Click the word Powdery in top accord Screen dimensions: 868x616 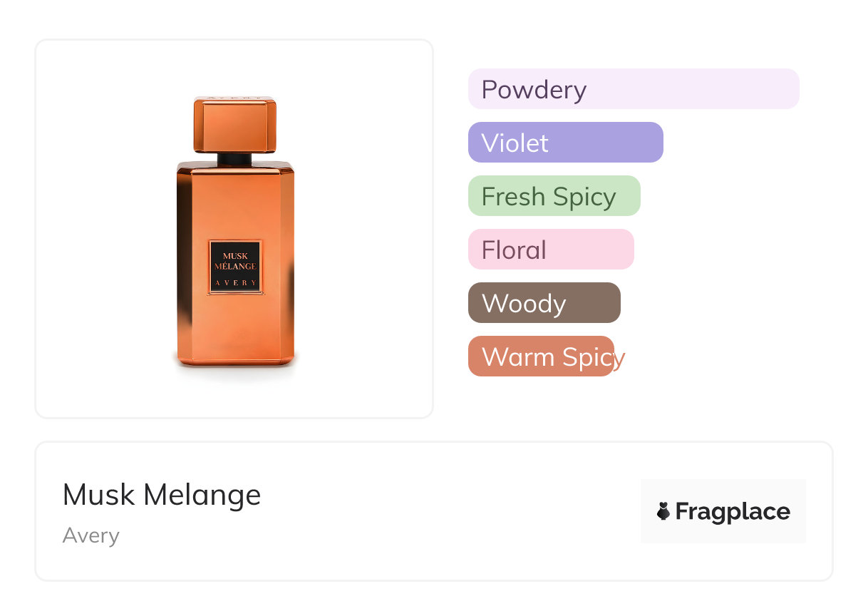pos(534,90)
